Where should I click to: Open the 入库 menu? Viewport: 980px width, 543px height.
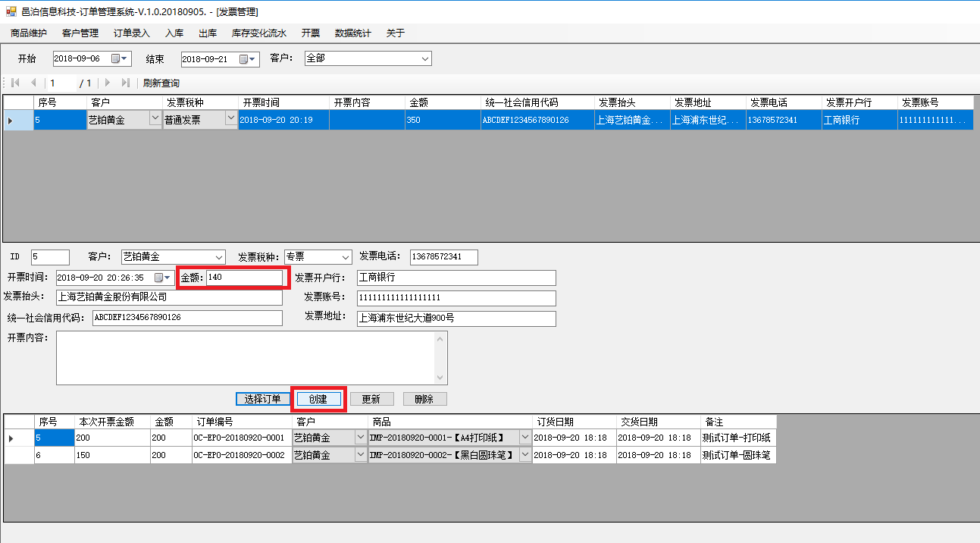(x=174, y=33)
